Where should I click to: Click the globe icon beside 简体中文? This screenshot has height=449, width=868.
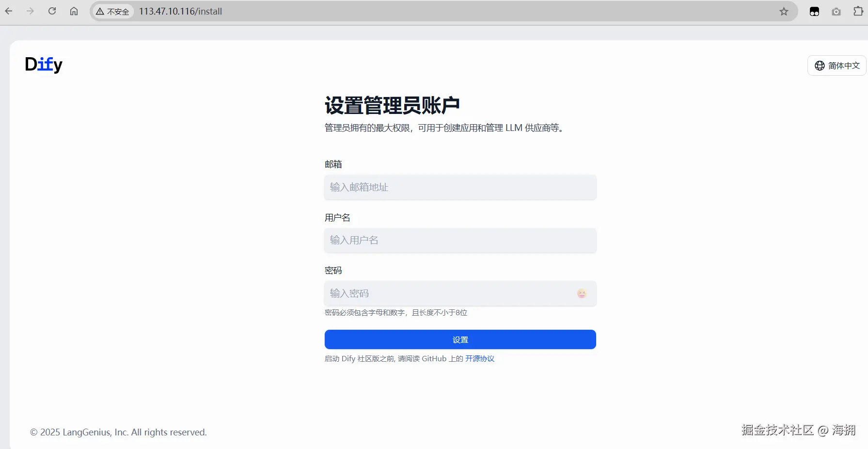[820, 65]
